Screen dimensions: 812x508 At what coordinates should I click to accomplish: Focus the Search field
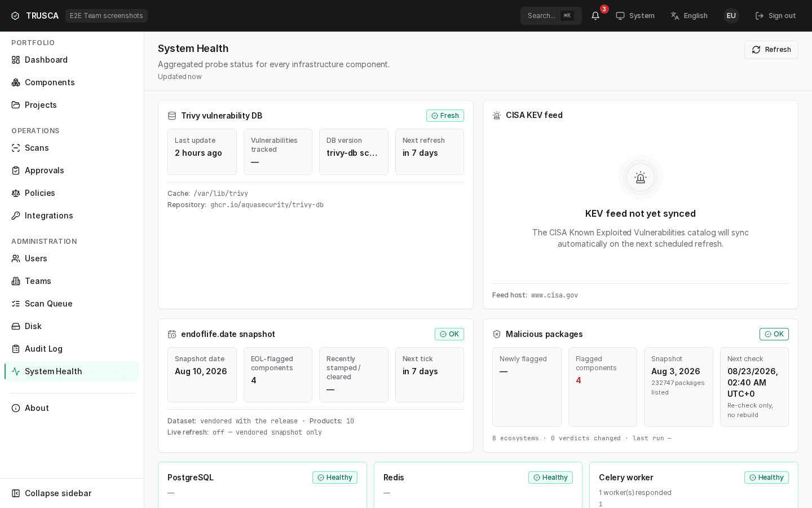point(551,16)
